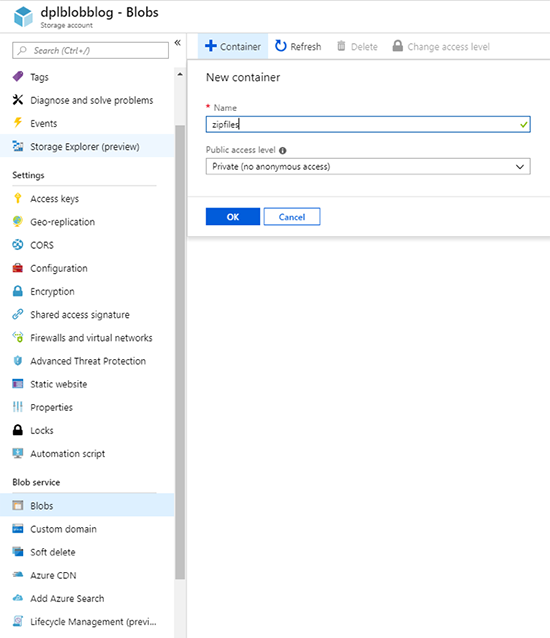Click the Lifecycle Management icon
Viewport: 550px width, 638px height.
pos(18,621)
